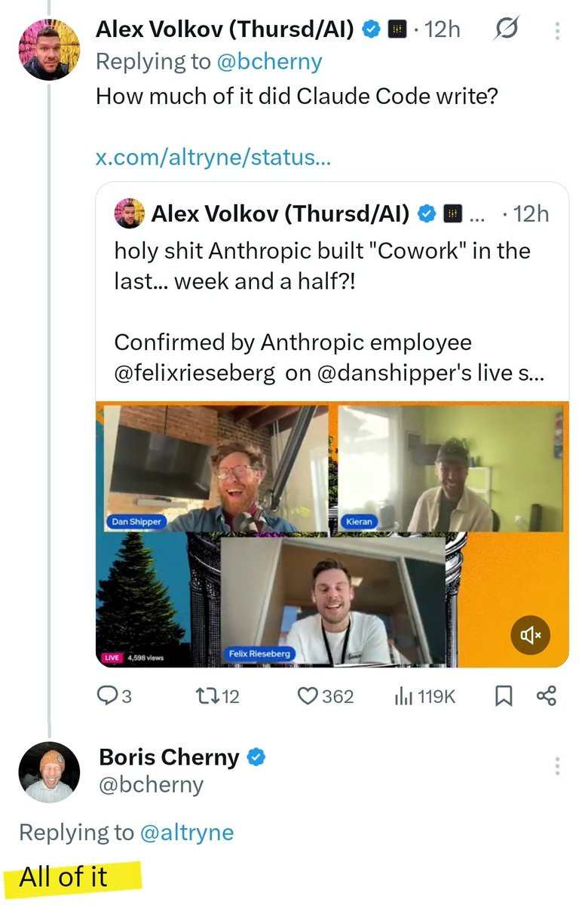Bookmark Alex Volkov's tweet

click(x=504, y=695)
